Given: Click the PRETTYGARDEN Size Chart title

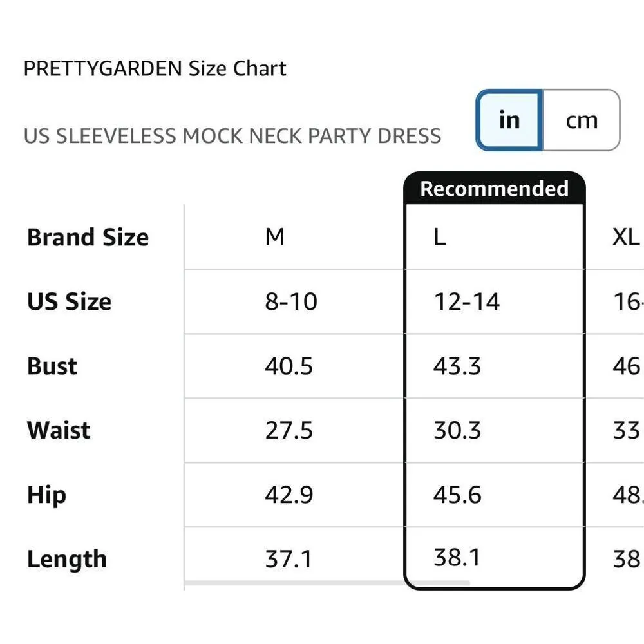Looking at the screenshot, I should (155, 68).
